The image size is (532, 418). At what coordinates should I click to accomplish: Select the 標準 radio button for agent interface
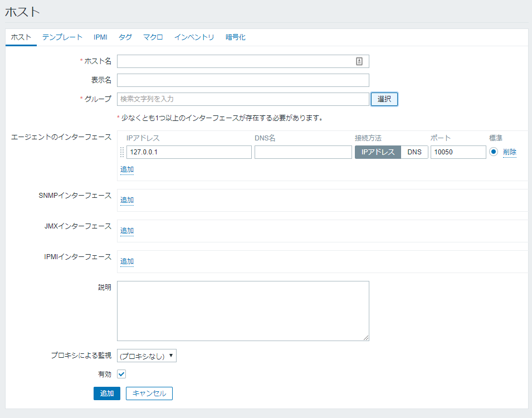tap(493, 152)
